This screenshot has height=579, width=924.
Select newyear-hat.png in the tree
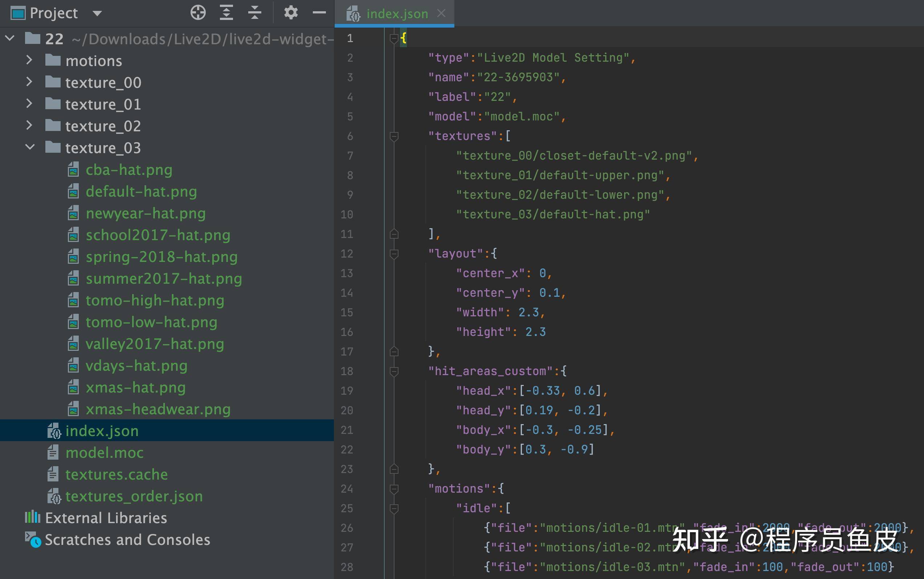(x=146, y=213)
